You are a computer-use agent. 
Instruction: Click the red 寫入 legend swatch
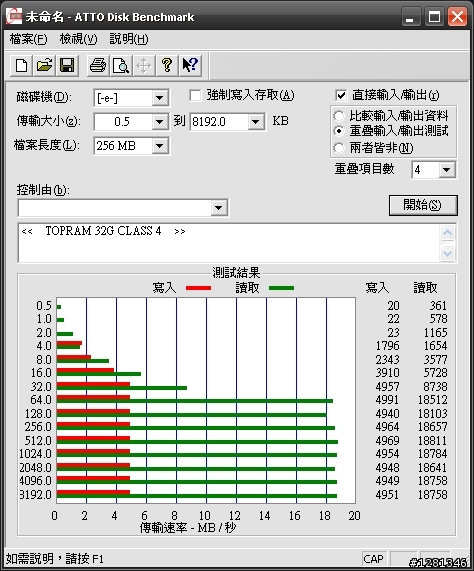198,288
